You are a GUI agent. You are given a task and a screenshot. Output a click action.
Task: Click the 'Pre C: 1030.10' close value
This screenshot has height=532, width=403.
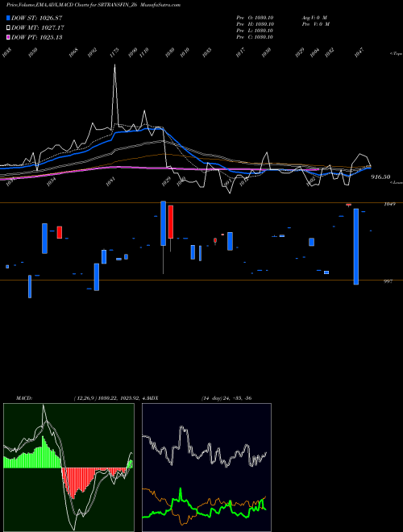[x=255, y=37]
